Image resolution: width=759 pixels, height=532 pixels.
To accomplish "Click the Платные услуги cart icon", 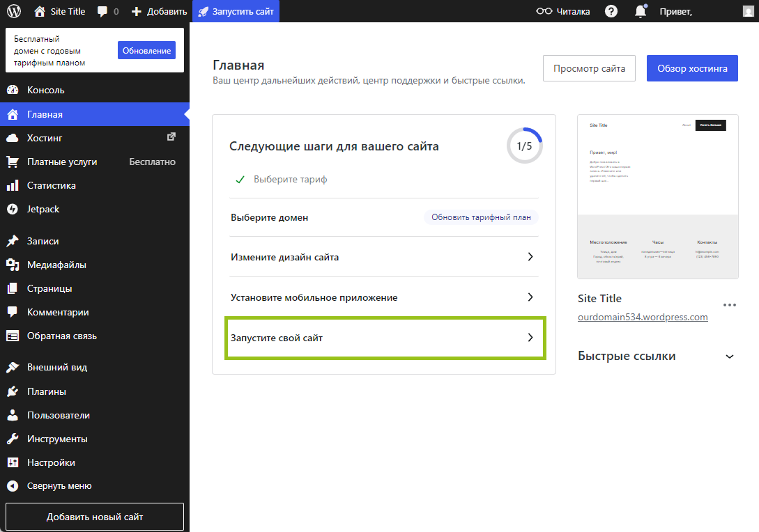I will (x=13, y=162).
